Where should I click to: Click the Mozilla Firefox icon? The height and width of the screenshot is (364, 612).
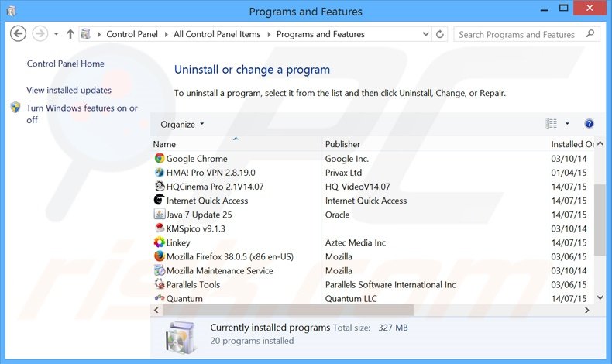click(x=160, y=256)
